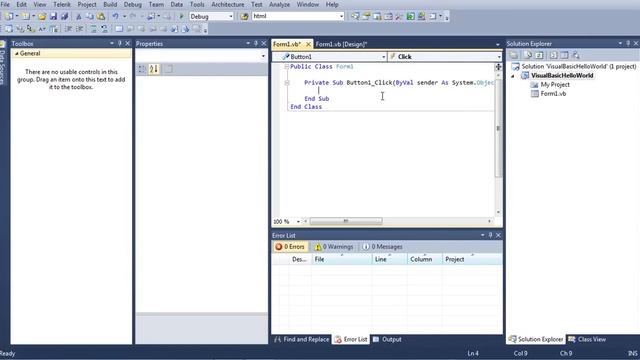The height and width of the screenshot is (360, 640).
Task: Click the Paste icon in toolbar
Action: tap(101, 16)
